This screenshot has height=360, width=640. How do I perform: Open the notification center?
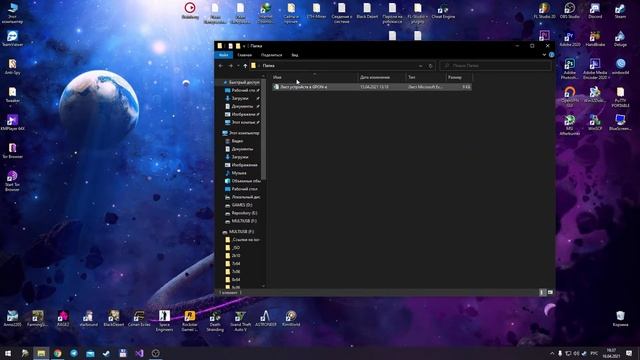pyautogui.click(x=629, y=353)
